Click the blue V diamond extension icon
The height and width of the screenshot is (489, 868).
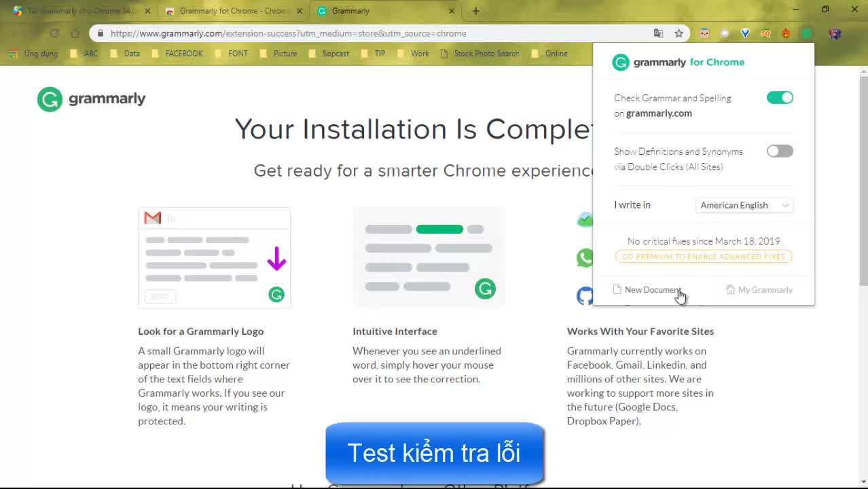click(x=745, y=33)
